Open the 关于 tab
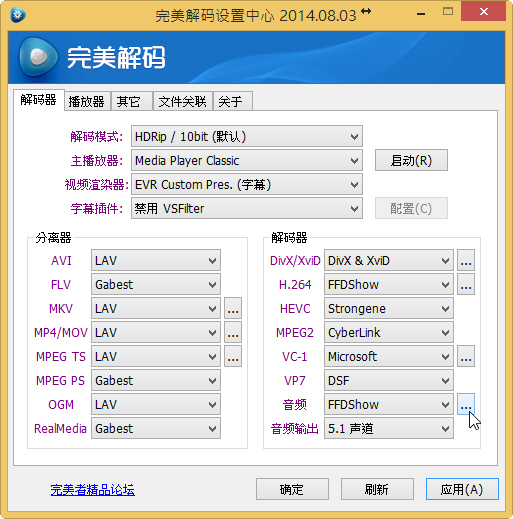The width and height of the screenshot is (513, 519). [233, 101]
